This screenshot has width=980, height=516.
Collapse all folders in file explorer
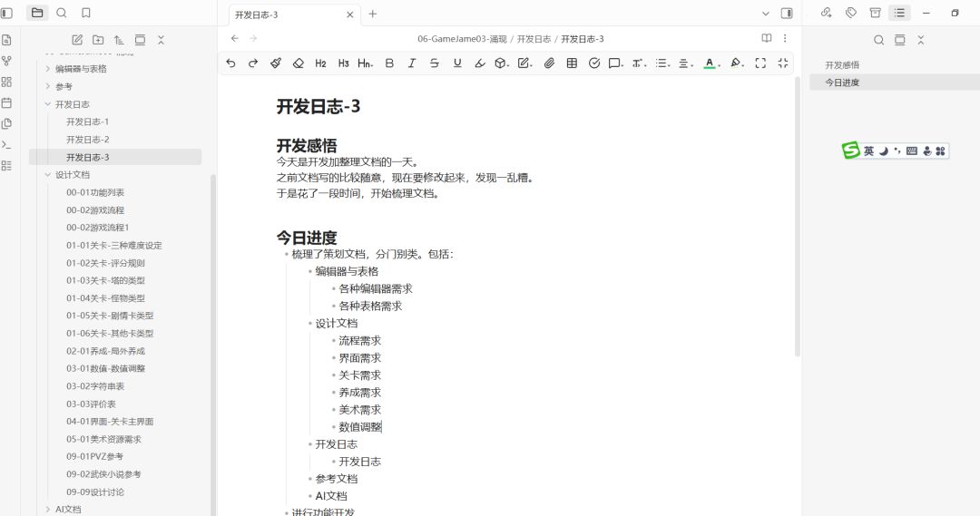pyautogui.click(x=161, y=40)
